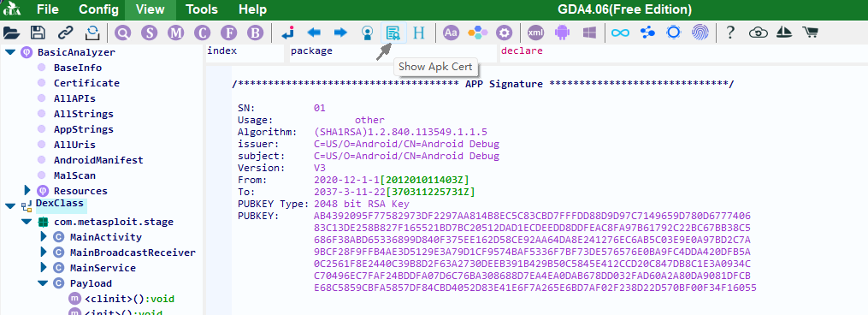Click the open file folder icon
Image resolution: width=868 pixels, height=315 pixels.
coord(12,33)
